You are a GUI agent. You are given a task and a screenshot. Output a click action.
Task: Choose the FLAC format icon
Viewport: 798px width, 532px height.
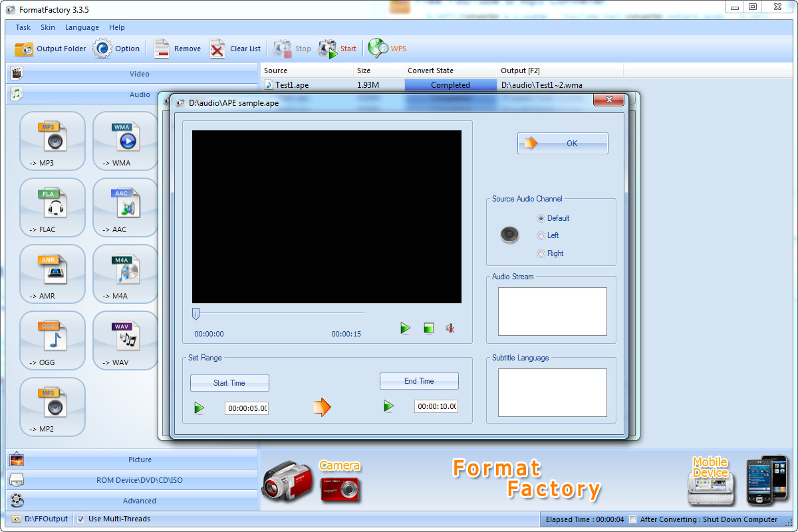coord(53,207)
